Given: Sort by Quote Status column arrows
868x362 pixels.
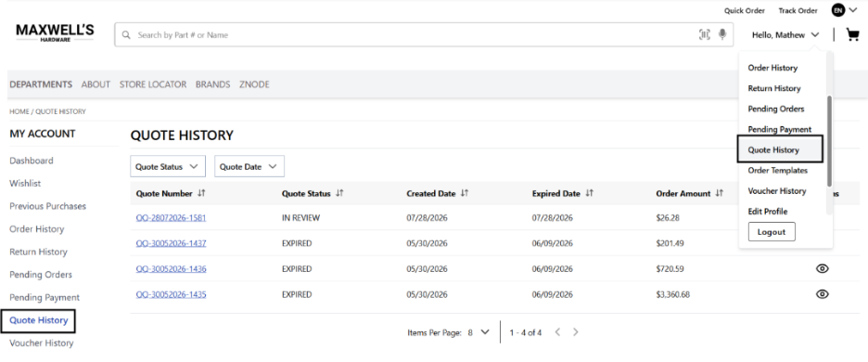Looking at the screenshot, I should (339, 193).
